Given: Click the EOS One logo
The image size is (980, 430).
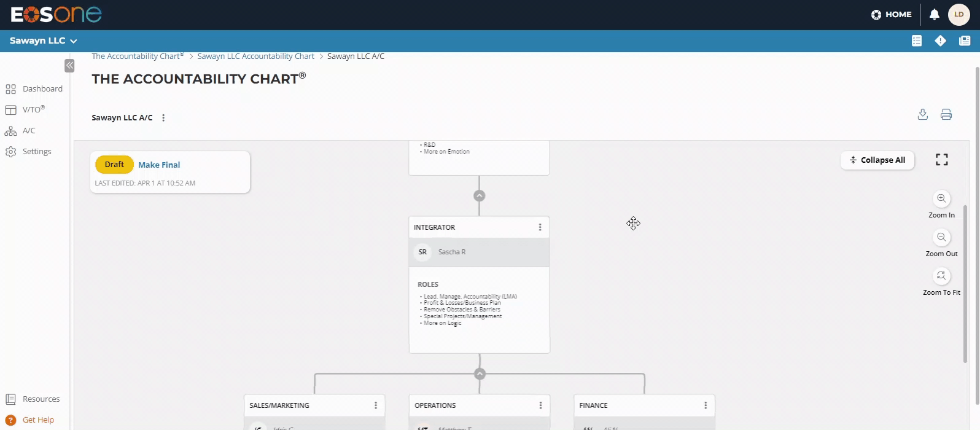Looking at the screenshot, I should click(x=56, y=14).
